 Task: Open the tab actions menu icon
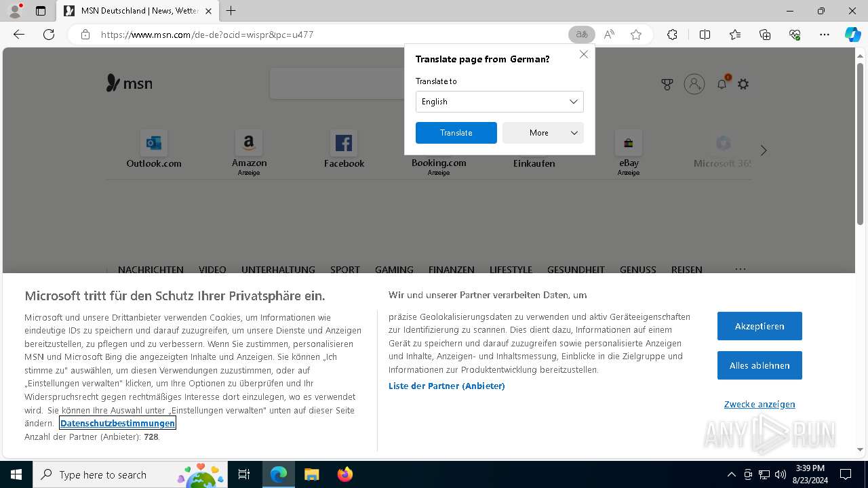tap(41, 11)
